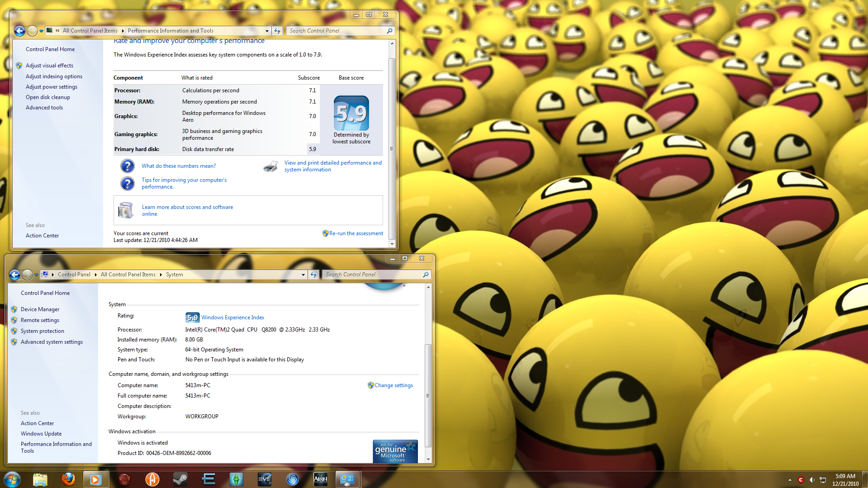The image size is (868, 488).
Task: Click the printer icon beside View and print
Action: click(x=270, y=166)
